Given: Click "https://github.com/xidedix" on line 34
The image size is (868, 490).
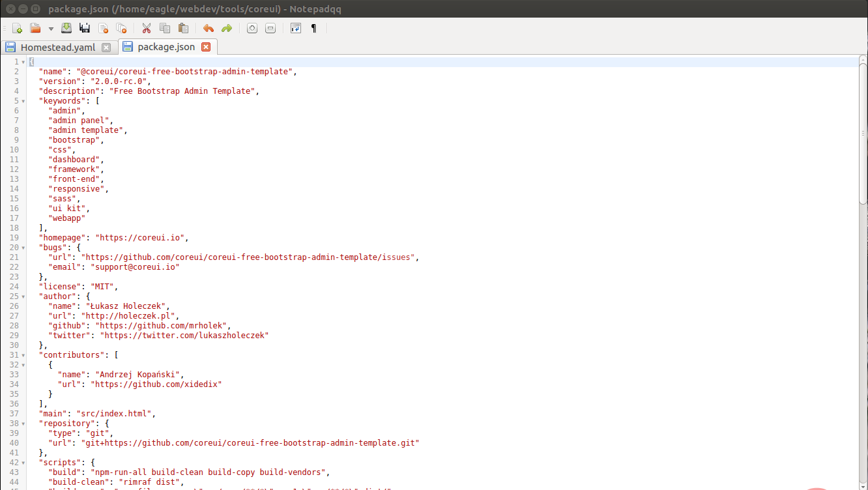Looking at the screenshot, I should tap(156, 384).
